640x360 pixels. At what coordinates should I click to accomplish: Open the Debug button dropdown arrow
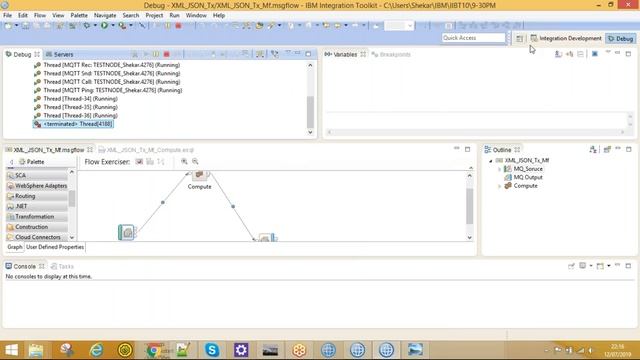(95, 25)
